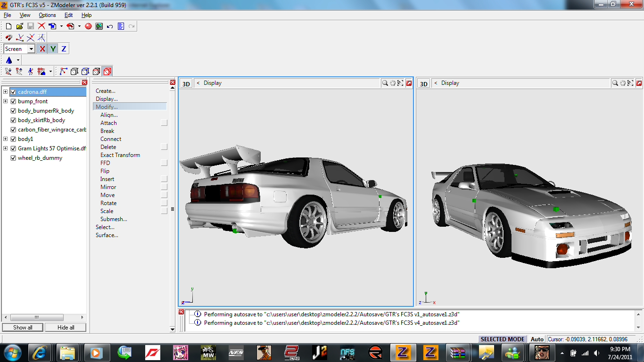
Task: Uncheck the body_bumperRk_body checkbox
Action: pos(13,111)
